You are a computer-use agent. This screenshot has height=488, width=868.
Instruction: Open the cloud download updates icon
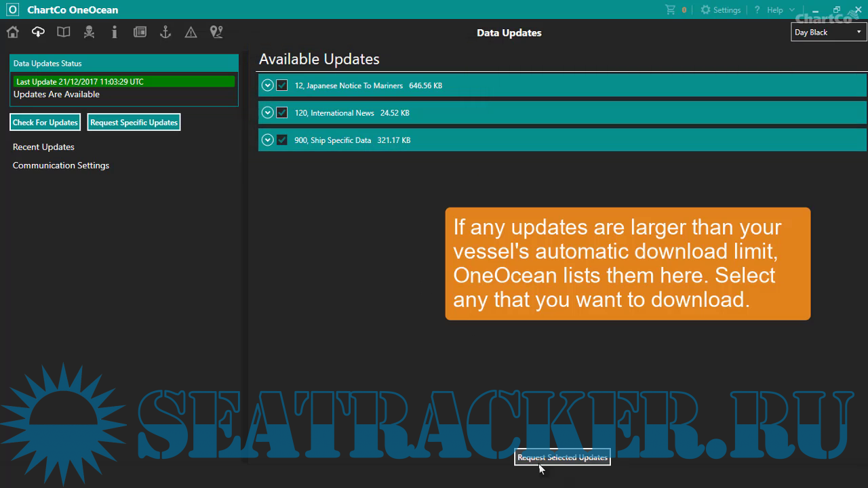click(x=38, y=32)
